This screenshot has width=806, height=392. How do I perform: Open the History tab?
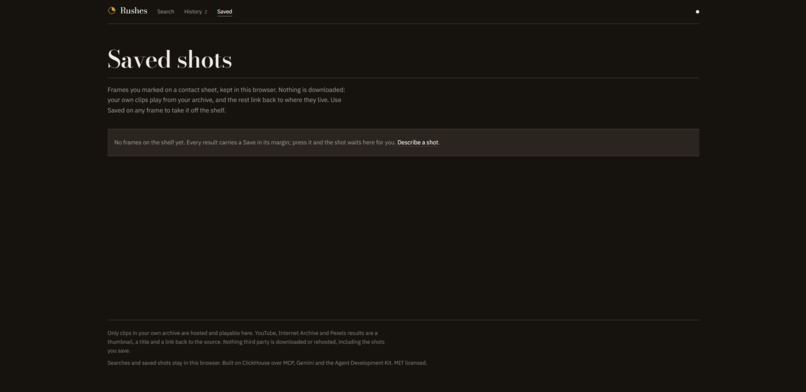point(195,11)
